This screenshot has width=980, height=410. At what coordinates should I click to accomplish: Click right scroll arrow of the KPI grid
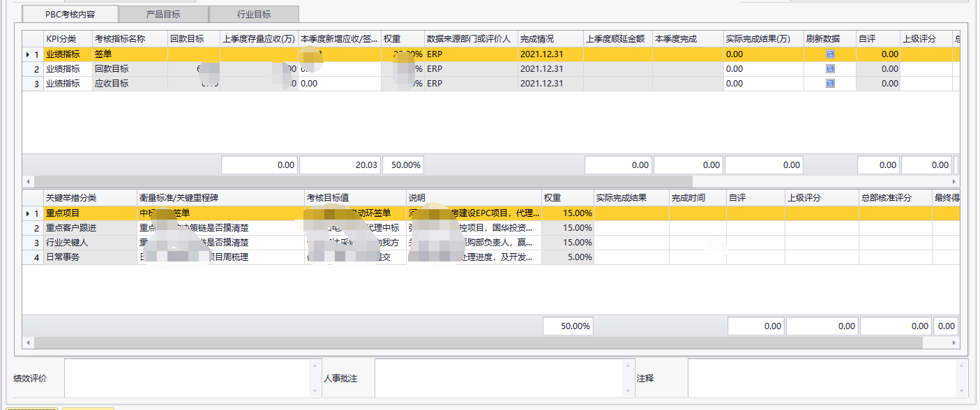point(954,181)
